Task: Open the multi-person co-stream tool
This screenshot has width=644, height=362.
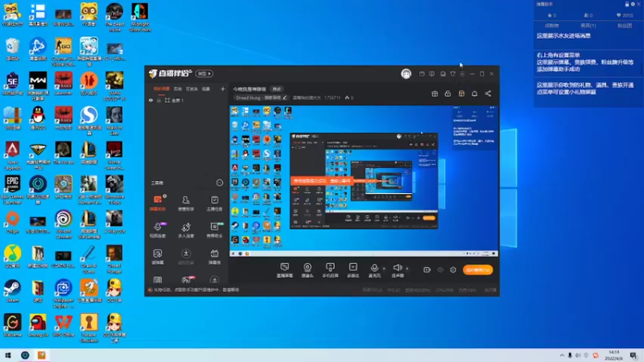Action: click(186, 230)
